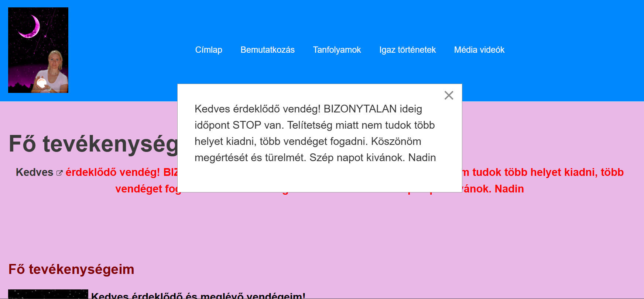This screenshot has height=299, width=644.
Task: Close the popup notification with the X
Action: 449,95
